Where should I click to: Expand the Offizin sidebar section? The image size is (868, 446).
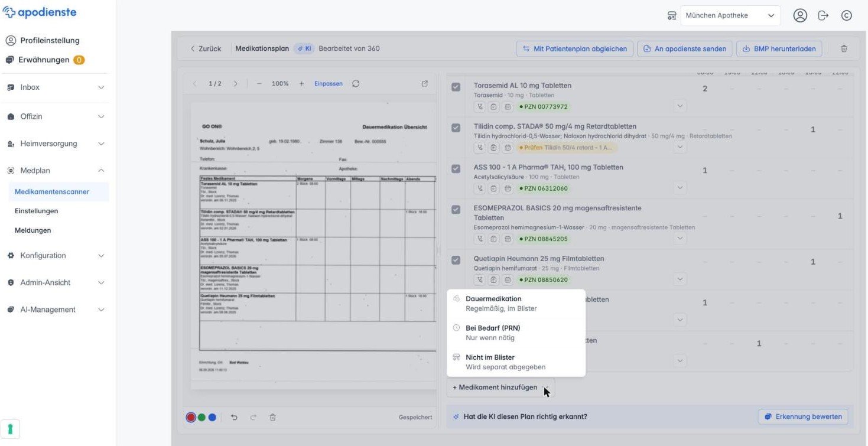[54, 116]
